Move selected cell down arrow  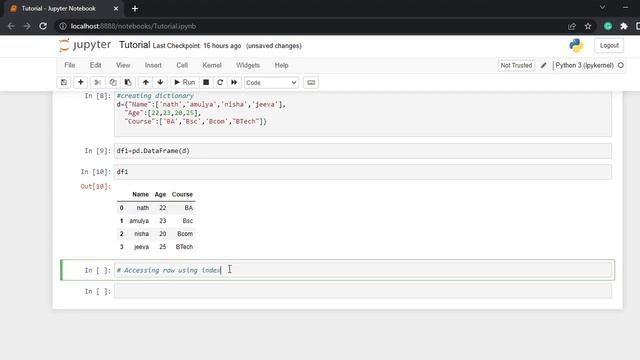click(160, 82)
